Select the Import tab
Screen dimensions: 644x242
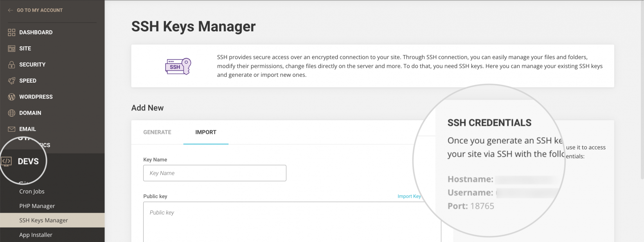(x=206, y=132)
